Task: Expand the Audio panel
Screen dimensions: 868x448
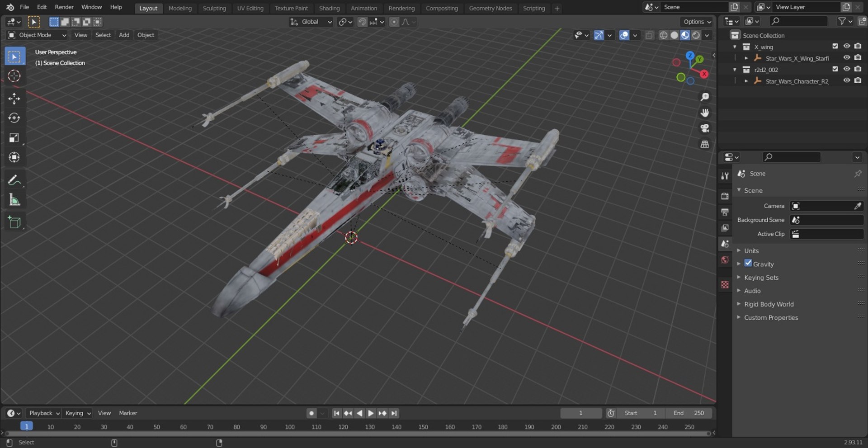Action: click(x=752, y=291)
